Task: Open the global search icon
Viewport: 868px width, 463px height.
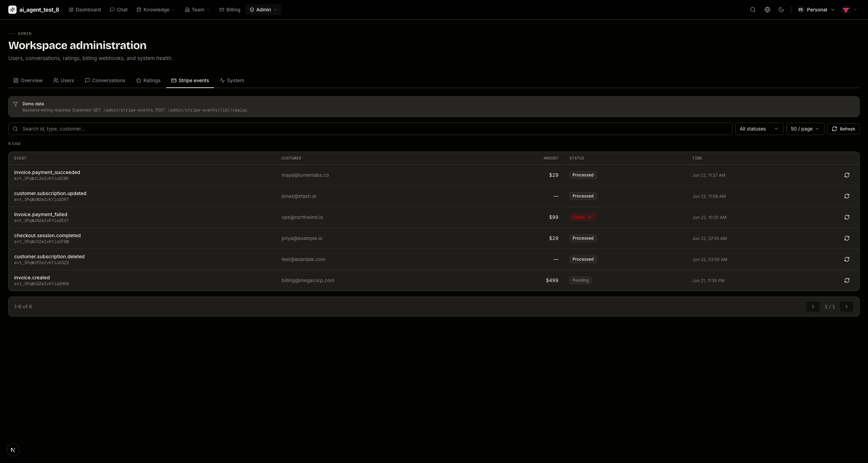Action: [753, 10]
